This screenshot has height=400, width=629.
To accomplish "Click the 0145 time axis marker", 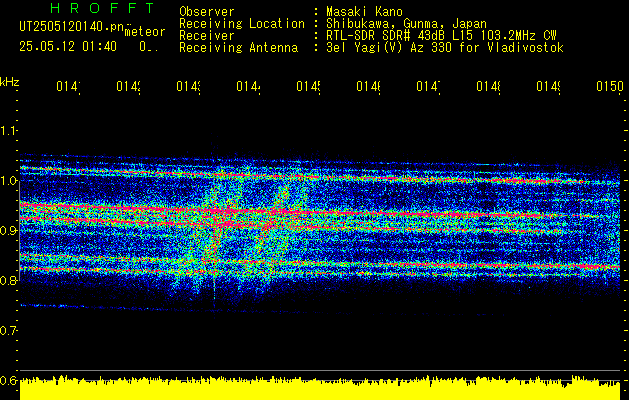I will (308, 86).
